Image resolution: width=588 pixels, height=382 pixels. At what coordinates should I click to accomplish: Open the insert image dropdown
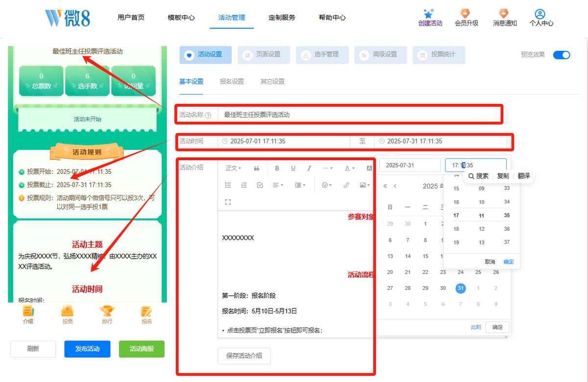[365, 185]
